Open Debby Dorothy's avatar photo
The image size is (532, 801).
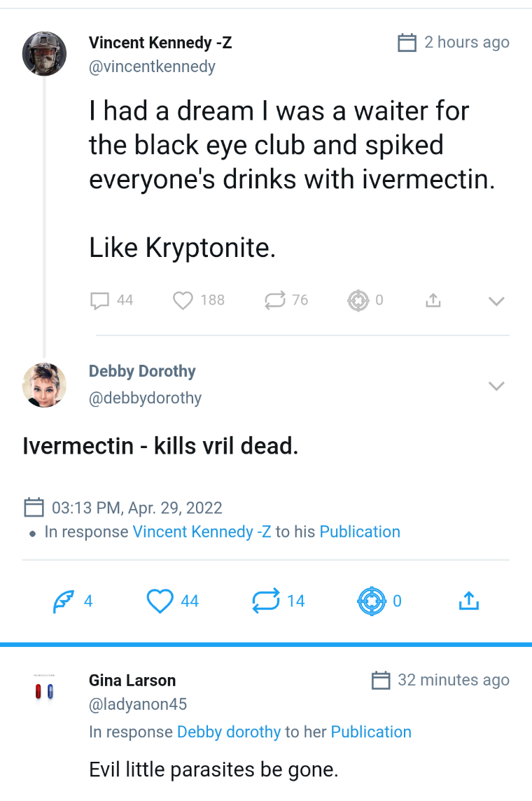point(45,385)
